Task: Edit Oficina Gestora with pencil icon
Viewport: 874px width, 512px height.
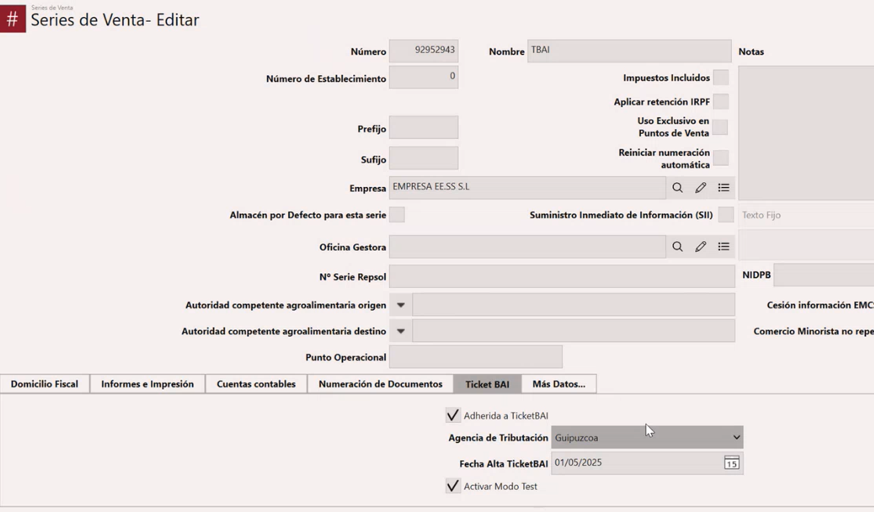Action: [701, 246]
